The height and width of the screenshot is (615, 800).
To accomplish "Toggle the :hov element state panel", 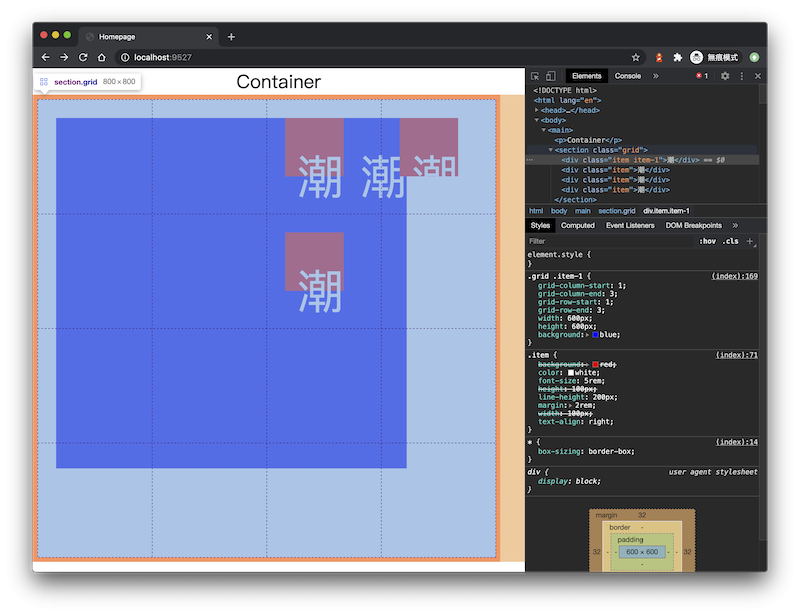I will click(x=707, y=241).
